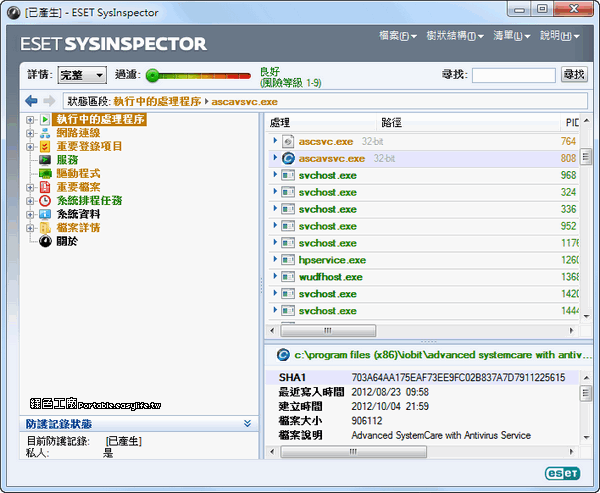Click the ascsvc.exe process icon
The height and width of the screenshot is (493, 600).
pos(288,142)
